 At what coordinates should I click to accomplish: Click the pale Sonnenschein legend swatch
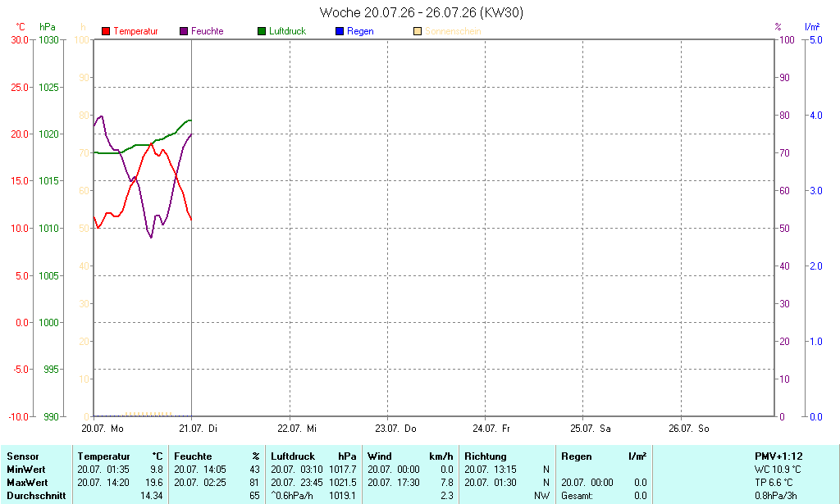(418, 31)
